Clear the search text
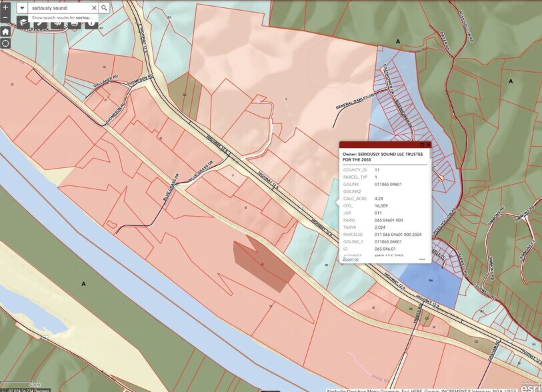Viewport: 542px width, 392px height. tap(94, 8)
